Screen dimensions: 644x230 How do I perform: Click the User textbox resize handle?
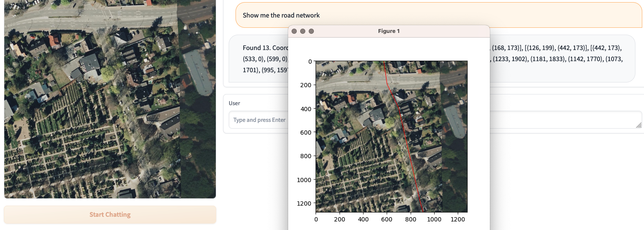[639, 125]
